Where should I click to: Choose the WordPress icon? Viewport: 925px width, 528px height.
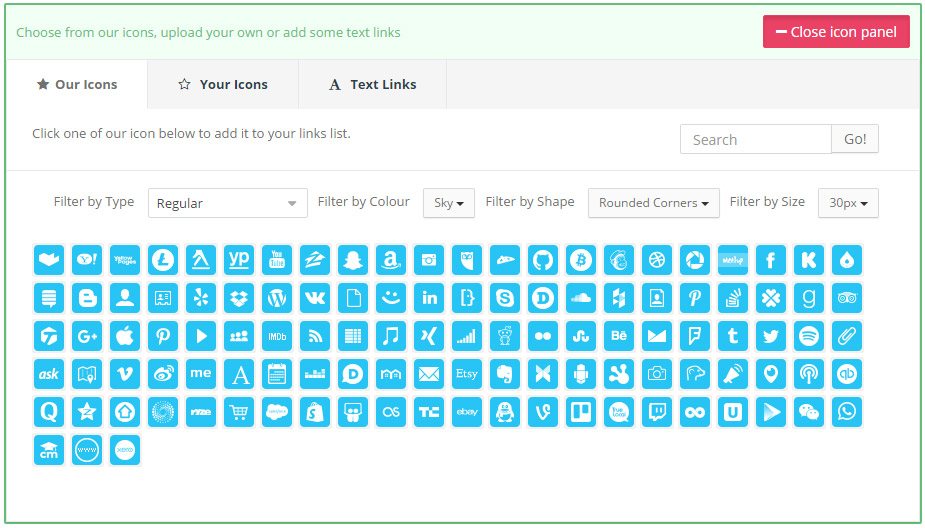point(277,298)
